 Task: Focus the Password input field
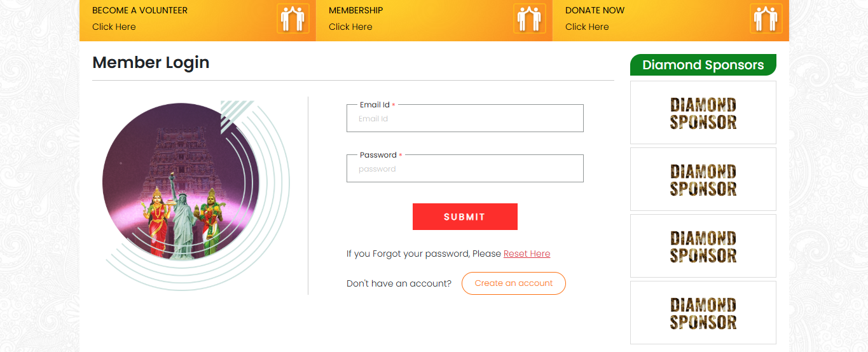pos(465,169)
